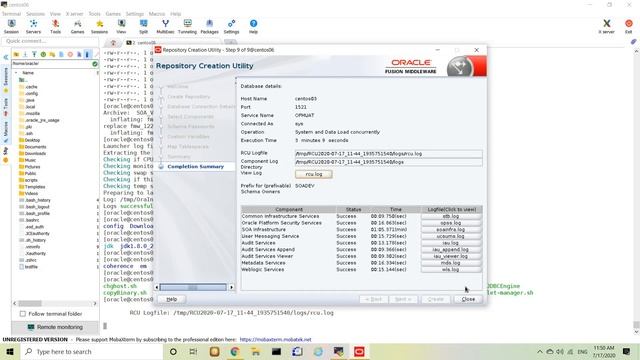Click the green check beside path field
This screenshot has width=640, height=360.
(x=95, y=64)
